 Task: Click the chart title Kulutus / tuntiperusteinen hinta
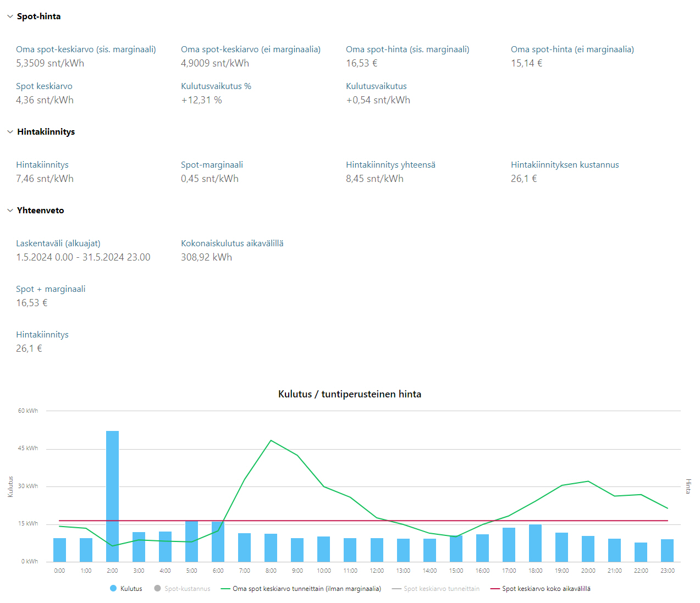point(350,394)
